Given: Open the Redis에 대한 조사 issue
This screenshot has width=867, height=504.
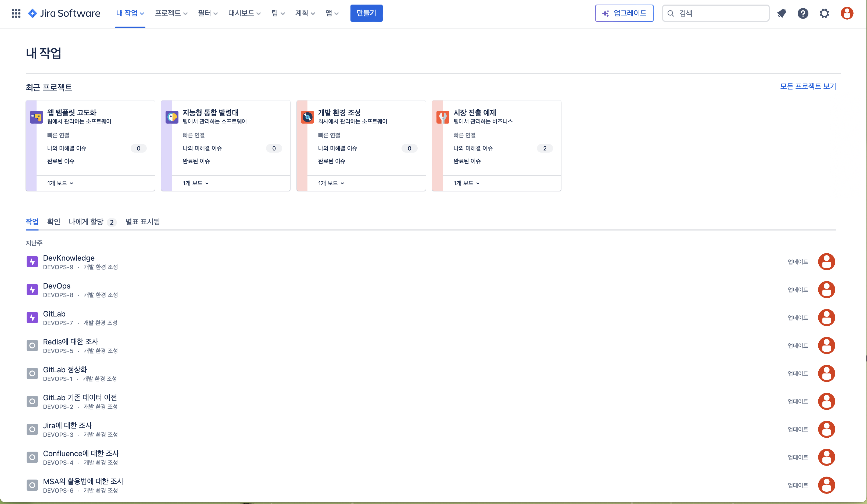Looking at the screenshot, I should pos(70,342).
